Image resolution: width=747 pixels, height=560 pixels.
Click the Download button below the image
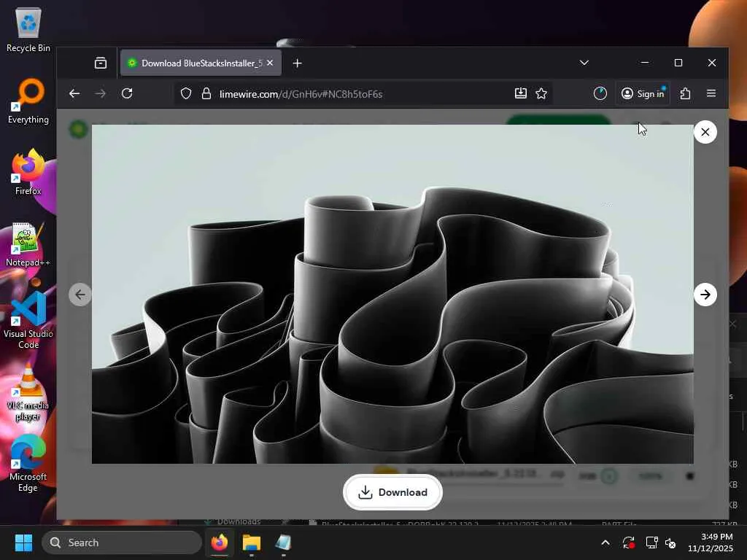pyautogui.click(x=392, y=493)
